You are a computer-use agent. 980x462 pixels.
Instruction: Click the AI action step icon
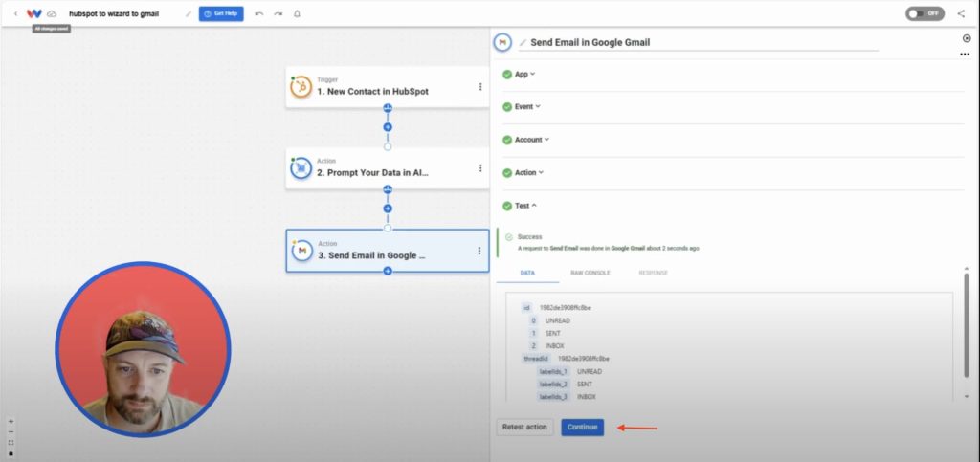[301, 168]
